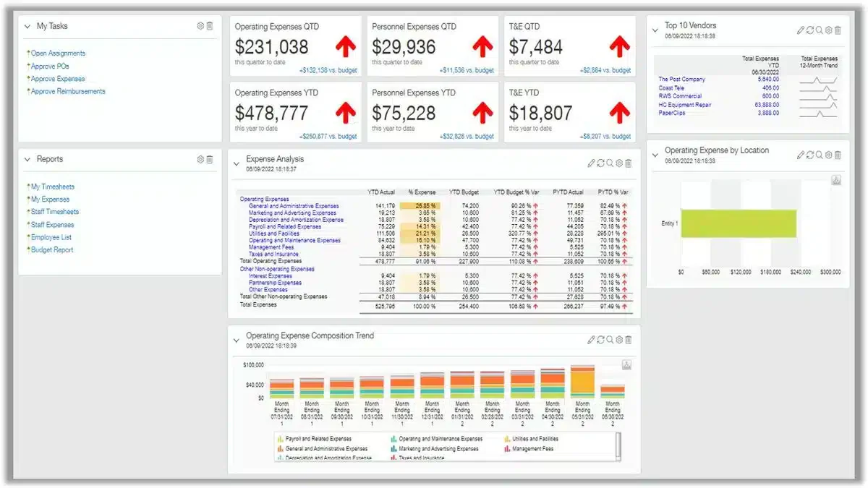Drill into General and Administrative Expenses row
The width and height of the screenshot is (868, 488).
294,206
